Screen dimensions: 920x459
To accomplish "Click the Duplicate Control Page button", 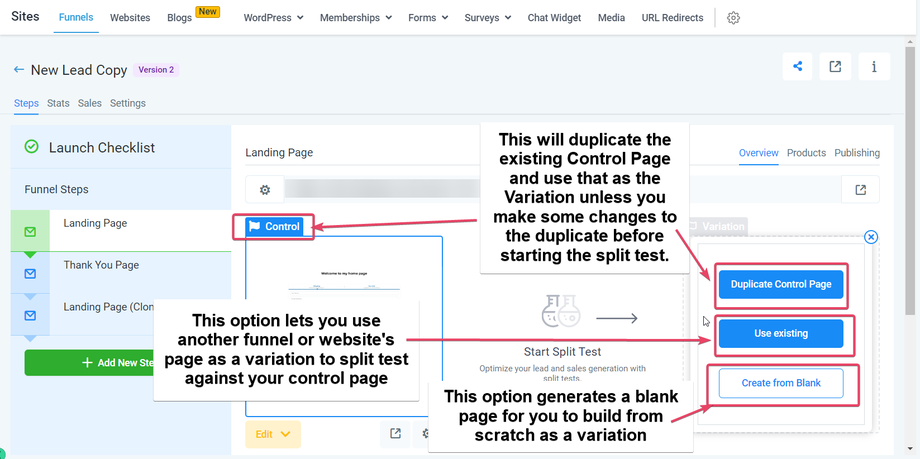I will point(780,284).
